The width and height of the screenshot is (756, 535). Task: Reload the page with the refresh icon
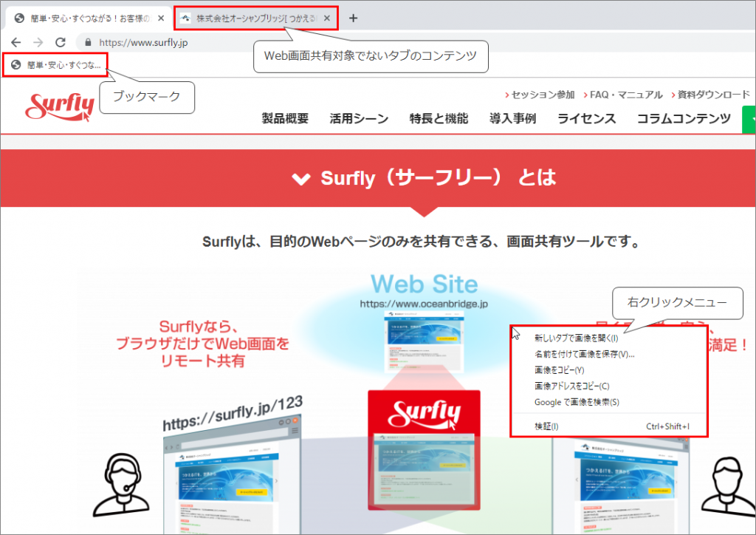tap(61, 43)
